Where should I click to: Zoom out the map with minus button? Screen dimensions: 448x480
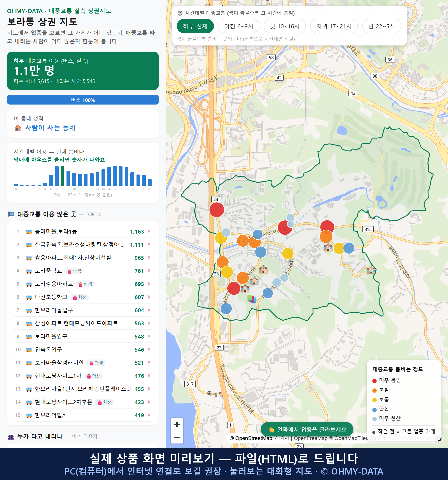[x=177, y=437]
